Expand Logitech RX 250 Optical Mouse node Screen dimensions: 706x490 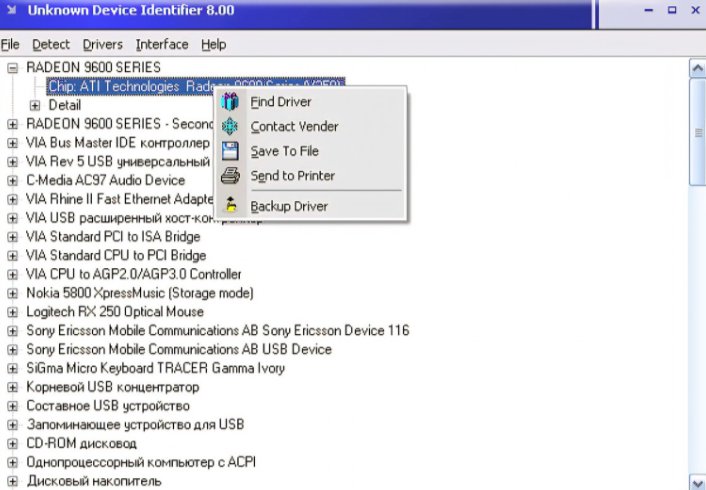[13, 312]
